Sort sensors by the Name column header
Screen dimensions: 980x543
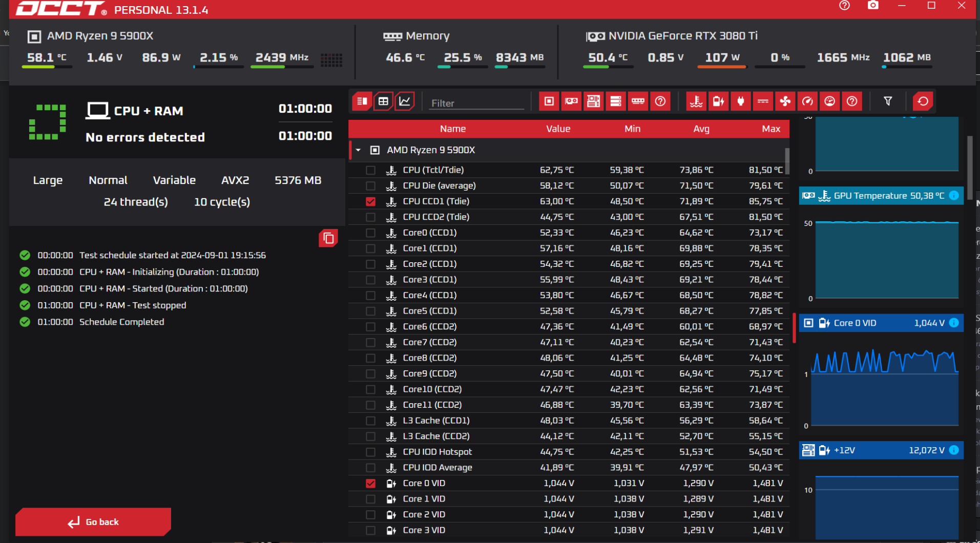453,129
